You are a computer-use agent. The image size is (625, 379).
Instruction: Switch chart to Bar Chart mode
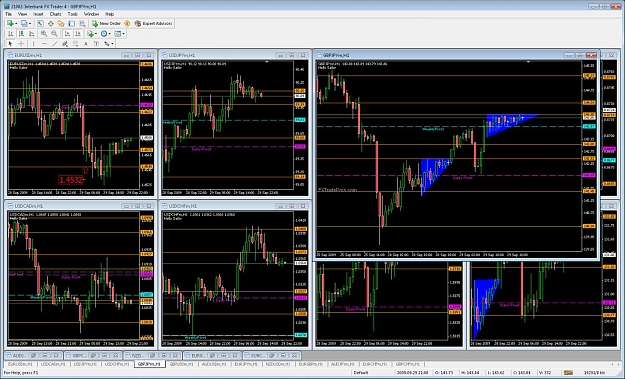(x=11, y=33)
